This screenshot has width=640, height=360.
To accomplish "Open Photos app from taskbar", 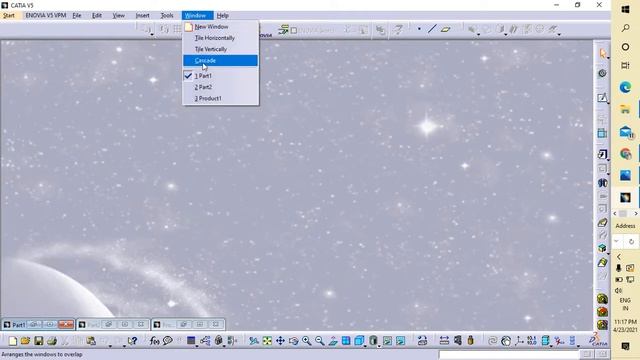I will coord(625,176).
